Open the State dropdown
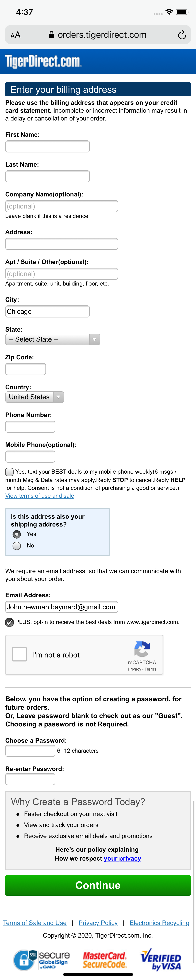The image size is (196, 980). click(52, 339)
